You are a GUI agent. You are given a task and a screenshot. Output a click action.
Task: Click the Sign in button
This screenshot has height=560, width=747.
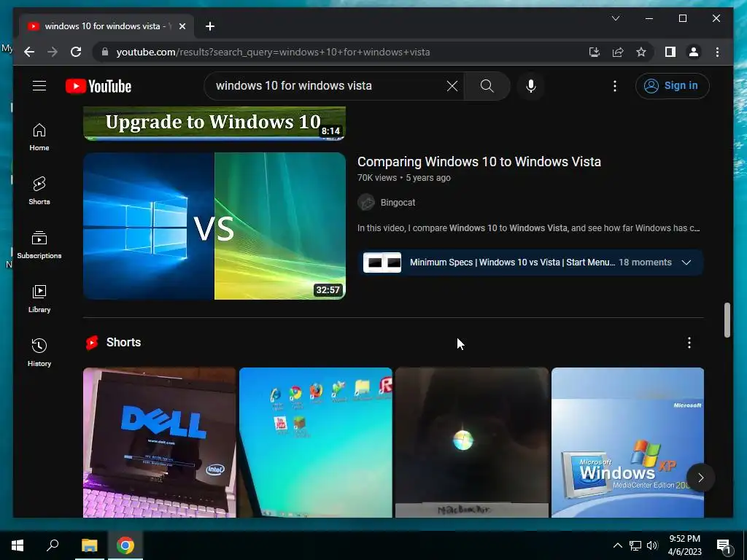coord(672,86)
